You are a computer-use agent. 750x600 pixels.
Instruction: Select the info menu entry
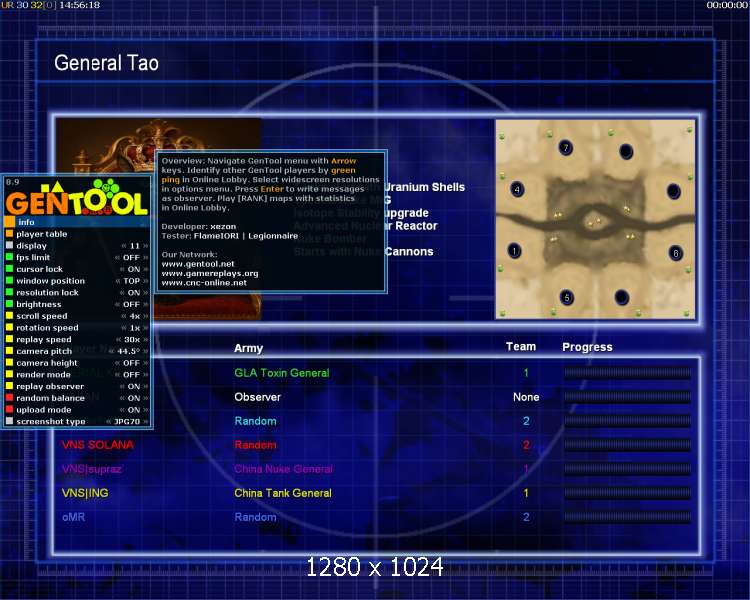click(x=77, y=222)
